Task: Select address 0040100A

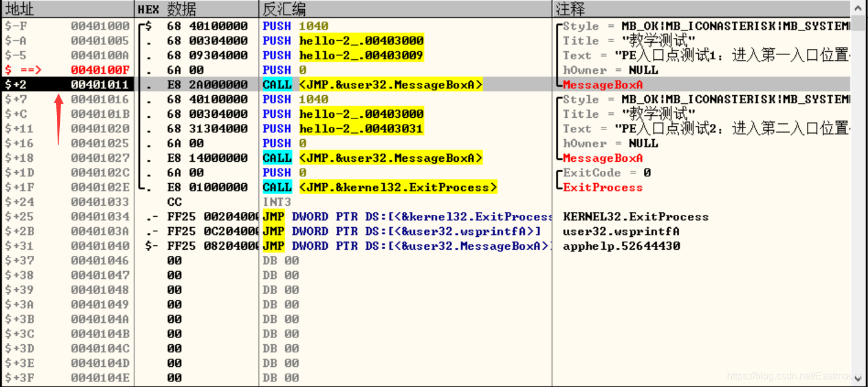Action: tap(100, 56)
